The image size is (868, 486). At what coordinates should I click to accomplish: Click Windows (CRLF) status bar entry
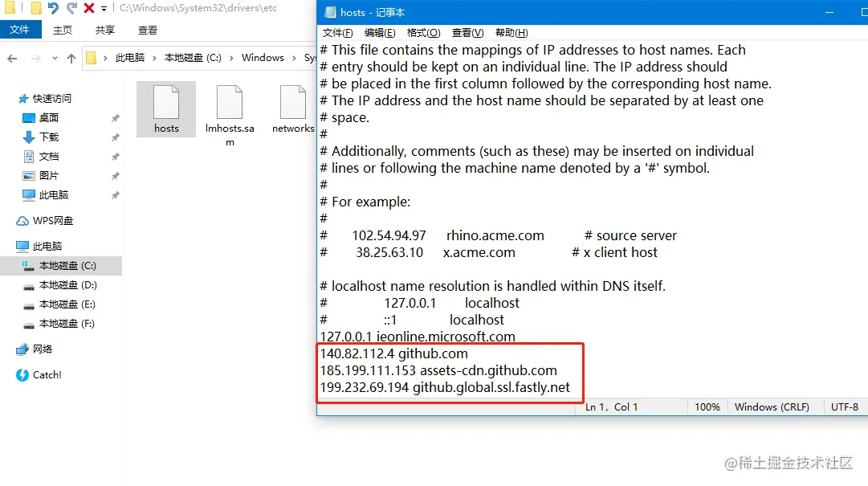tap(772, 406)
